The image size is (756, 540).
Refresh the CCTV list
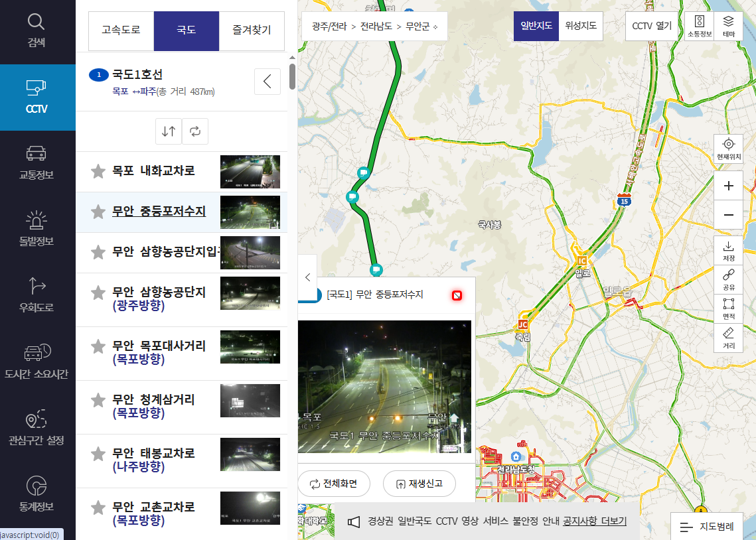coord(194,131)
